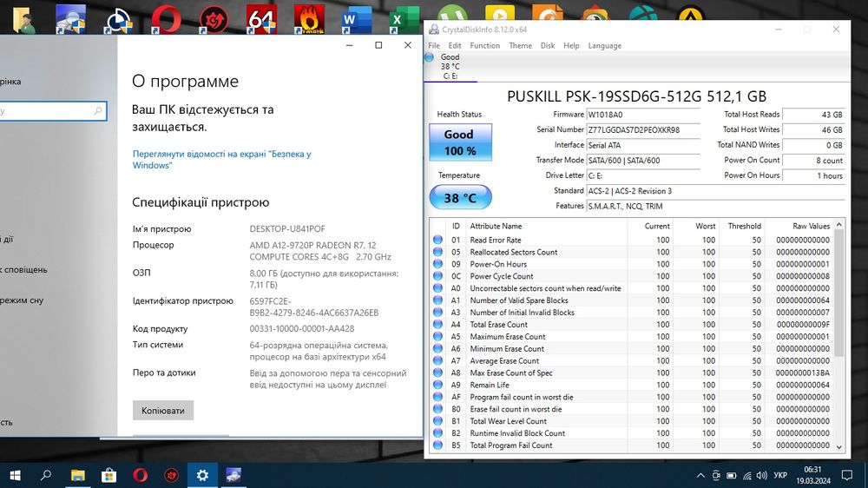Screen dimensions: 868x488
Task: Open the FurMark desktop shortcut
Action: click(x=309, y=19)
